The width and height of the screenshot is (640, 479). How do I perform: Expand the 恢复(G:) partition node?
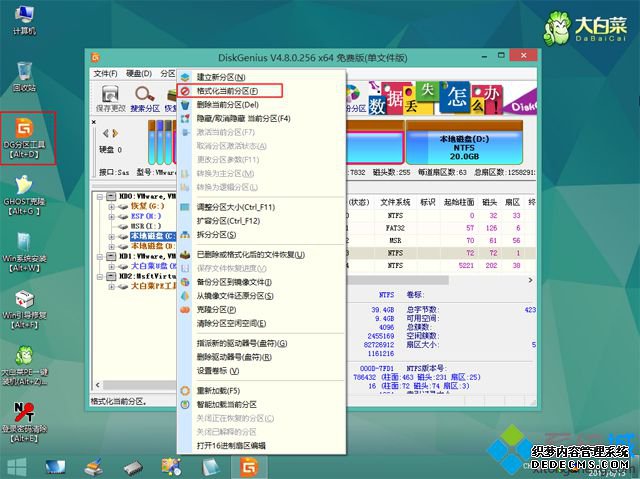111,206
